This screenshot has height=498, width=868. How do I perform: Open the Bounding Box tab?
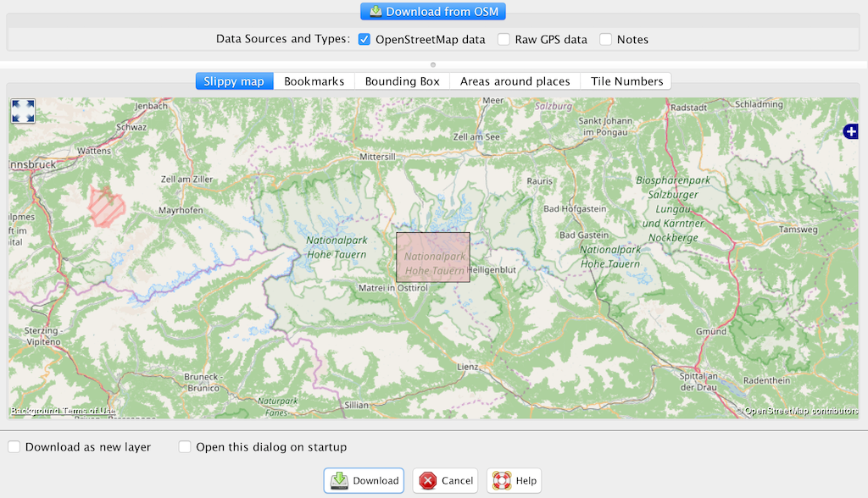tap(402, 81)
